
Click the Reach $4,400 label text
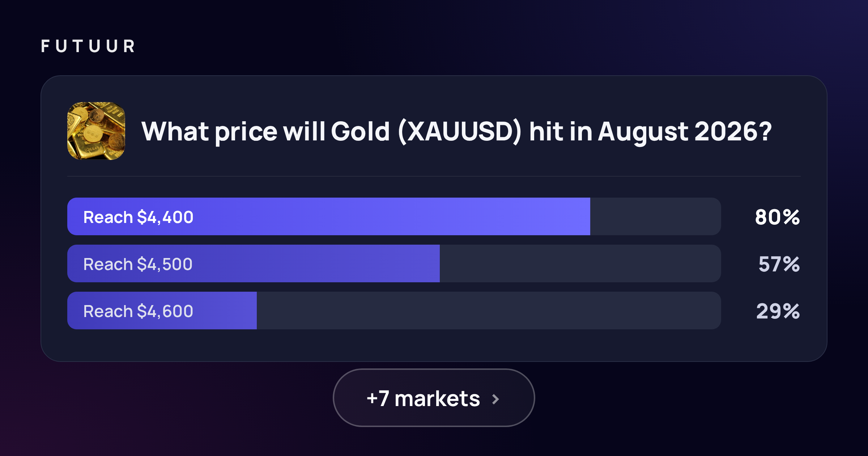(x=138, y=217)
